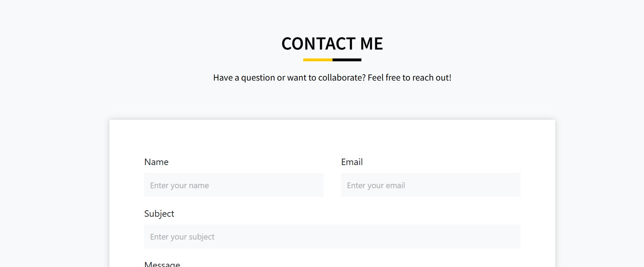Click the right end of the Name field
Image resolution: width=644 pixels, height=267 pixels.
(316, 185)
